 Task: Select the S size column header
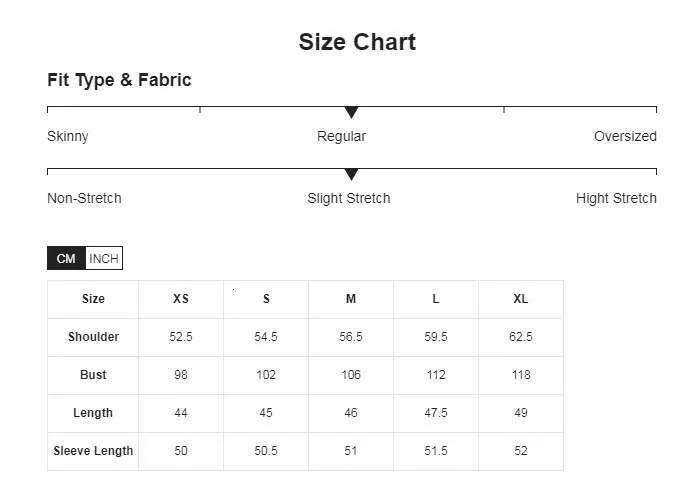pyautogui.click(x=266, y=299)
